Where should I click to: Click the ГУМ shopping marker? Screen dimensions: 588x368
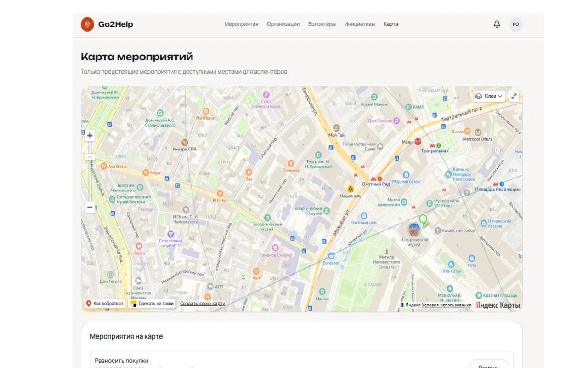[x=472, y=259]
